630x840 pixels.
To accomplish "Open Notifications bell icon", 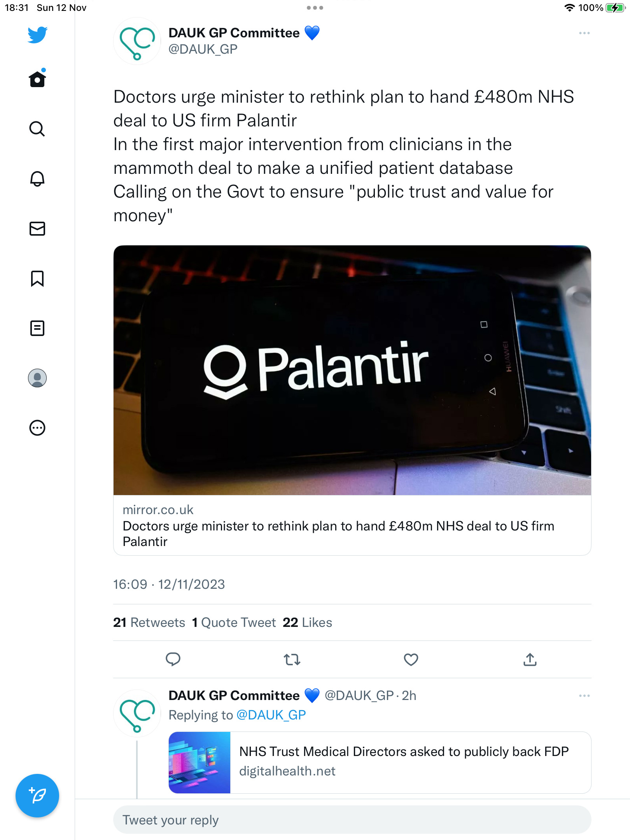I will (x=37, y=178).
